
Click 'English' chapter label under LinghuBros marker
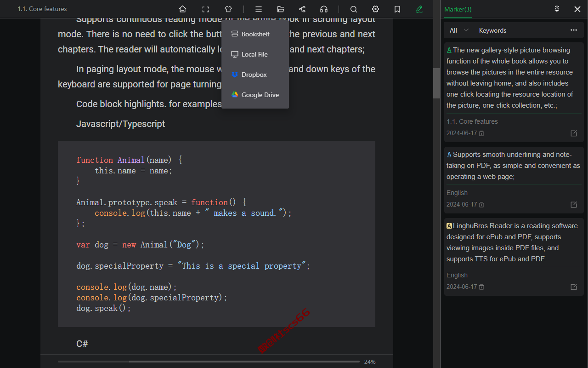(x=457, y=275)
